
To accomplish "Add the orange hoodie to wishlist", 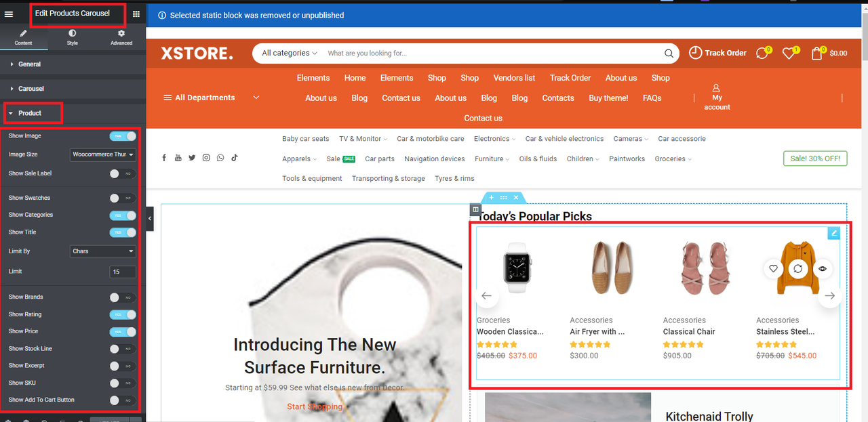I will pos(773,269).
